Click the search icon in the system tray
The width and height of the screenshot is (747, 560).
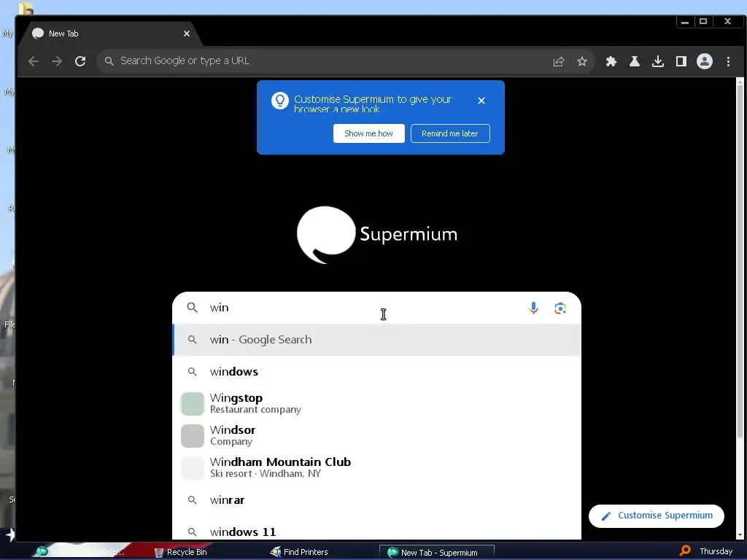[x=685, y=551]
